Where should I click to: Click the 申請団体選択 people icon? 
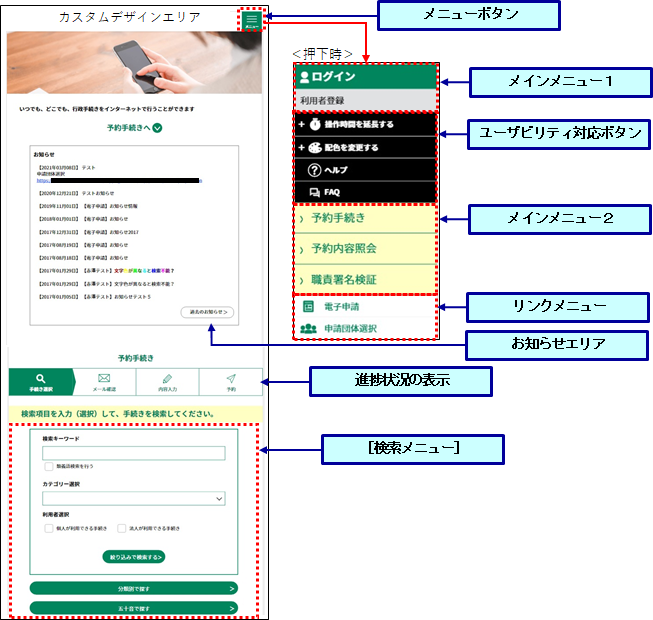coord(309,328)
